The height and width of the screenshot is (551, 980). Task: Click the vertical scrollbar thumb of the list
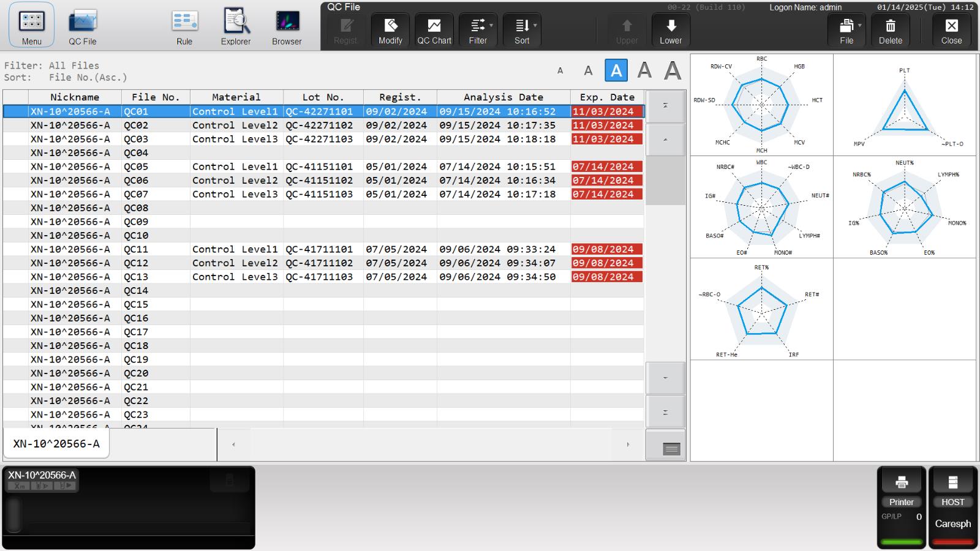pos(665,180)
